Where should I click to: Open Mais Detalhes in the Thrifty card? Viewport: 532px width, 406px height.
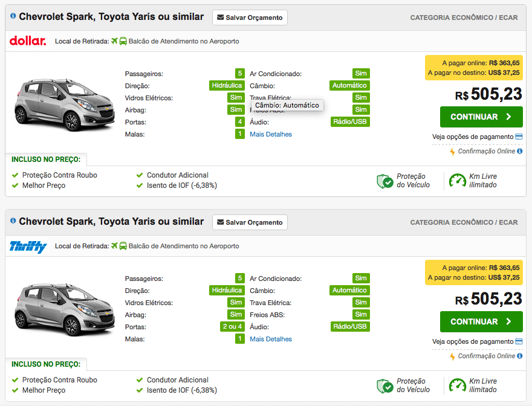click(271, 339)
